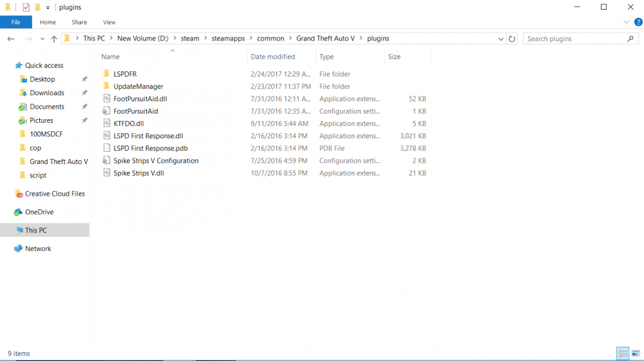Go back with the Back arrow
This screenshot has width=644, height=361.
(x=11, y=39)
